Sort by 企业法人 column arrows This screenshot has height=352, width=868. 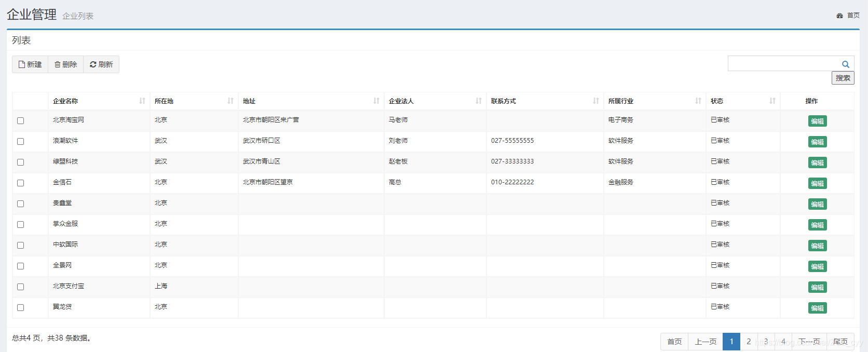[479, 101]
